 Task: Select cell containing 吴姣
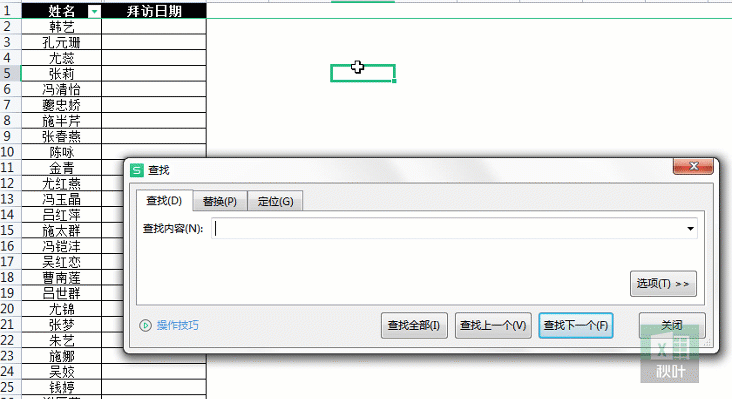point(62,372)
